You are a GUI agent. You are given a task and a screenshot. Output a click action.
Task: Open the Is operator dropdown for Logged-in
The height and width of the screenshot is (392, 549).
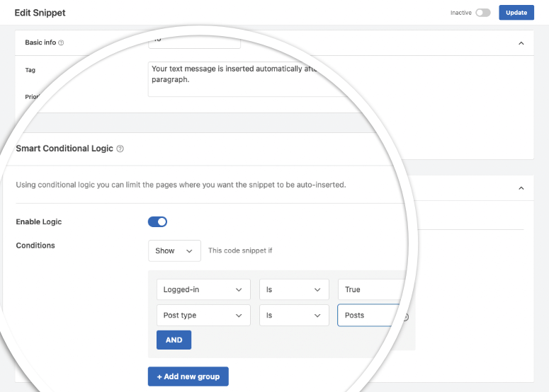point(294,289)
